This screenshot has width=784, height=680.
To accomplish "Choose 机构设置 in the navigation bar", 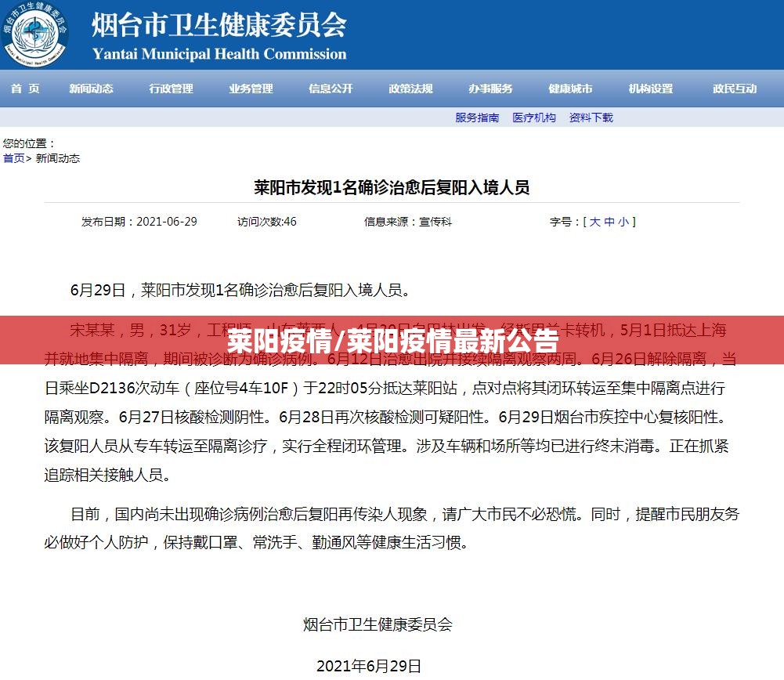I will click(x=651, y=89).
